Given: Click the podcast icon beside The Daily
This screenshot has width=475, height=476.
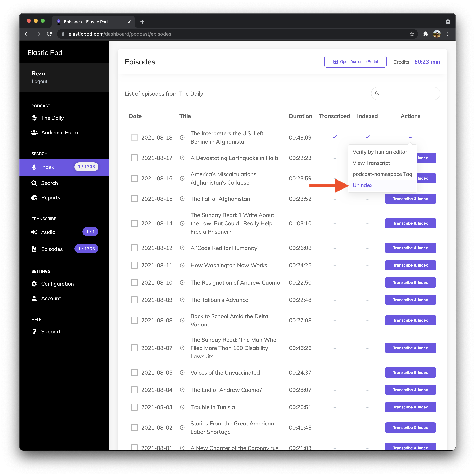Looking at the screenshot, I should point(34,118).
